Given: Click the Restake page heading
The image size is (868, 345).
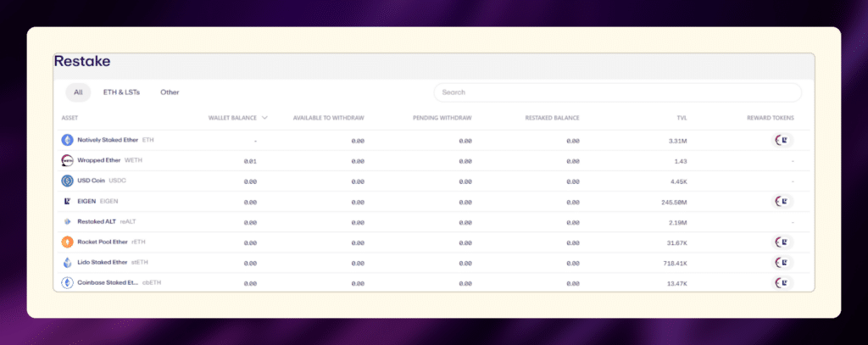Looking at the screenshot, I should coord(82,62).
